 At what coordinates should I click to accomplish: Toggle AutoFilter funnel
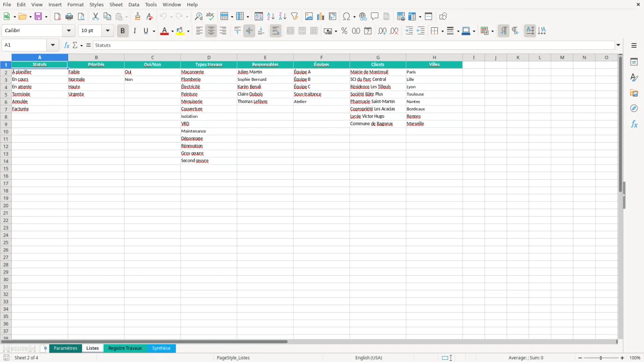[x=295, y=16]
